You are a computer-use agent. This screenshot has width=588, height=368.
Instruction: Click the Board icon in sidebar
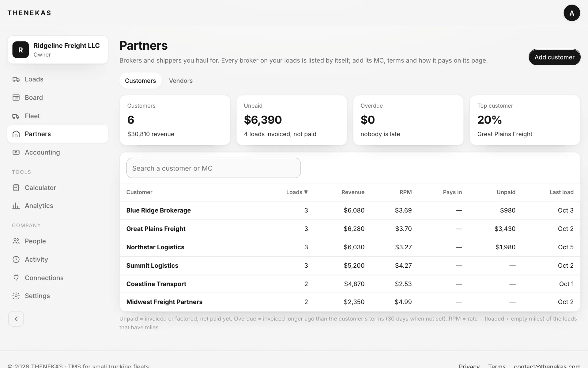click(16, 98)
